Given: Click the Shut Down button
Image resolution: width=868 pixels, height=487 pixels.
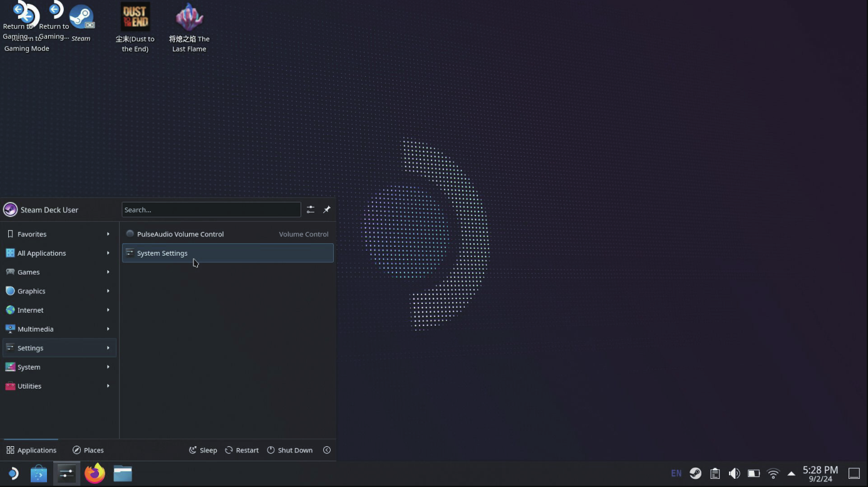Looking at the screenshot, I should coord(289,450).
